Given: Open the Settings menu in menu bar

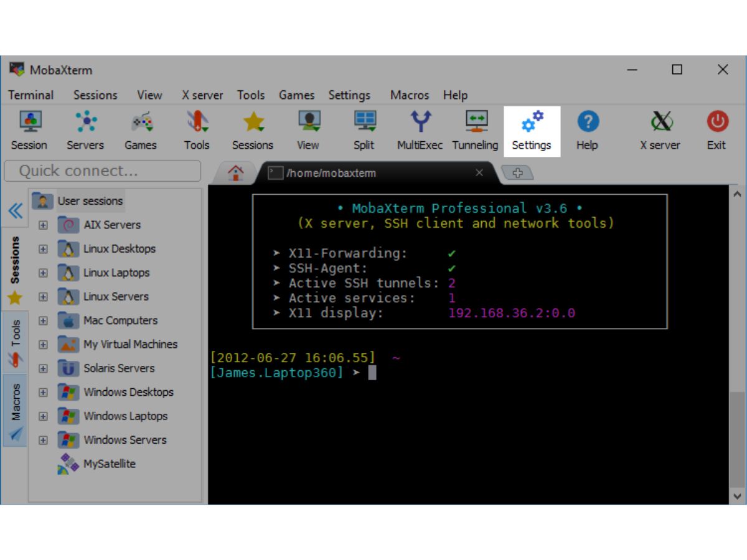Looking at the screenshot, I should point(349,95).
